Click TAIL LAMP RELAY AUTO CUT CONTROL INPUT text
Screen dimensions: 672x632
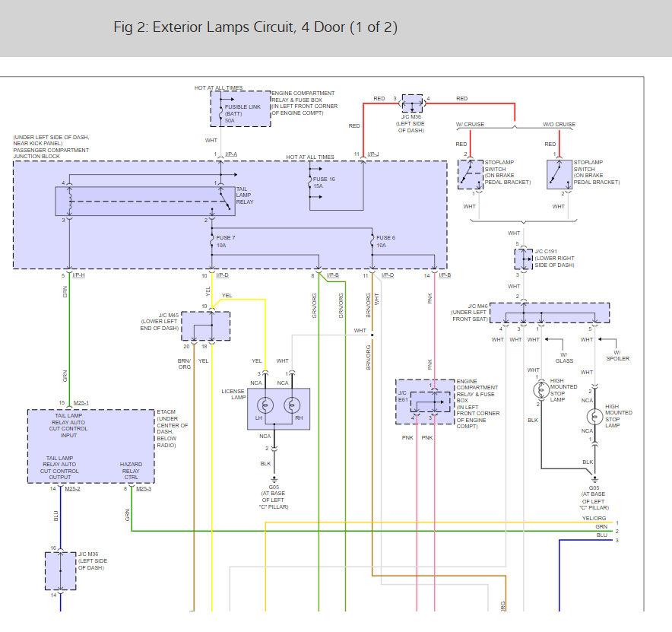pyautogui.click(x=68, y=425)
